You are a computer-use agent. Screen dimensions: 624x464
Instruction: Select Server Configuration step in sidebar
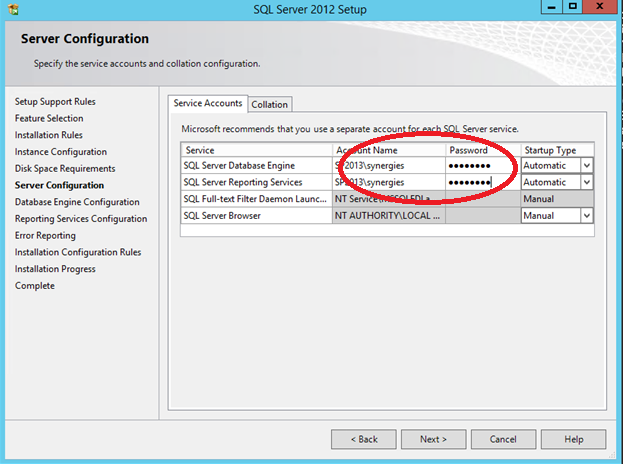click(59, 185)
